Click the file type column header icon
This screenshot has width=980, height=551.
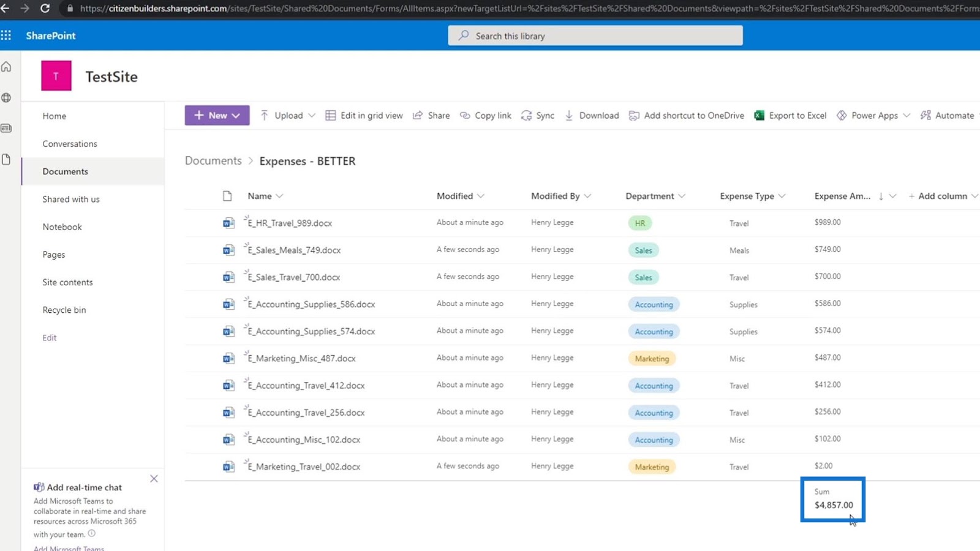227,196
